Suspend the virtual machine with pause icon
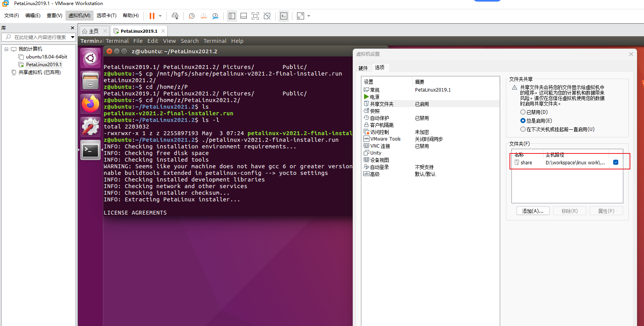The width and height of the screenshot is (644, 326). [152, 16]
